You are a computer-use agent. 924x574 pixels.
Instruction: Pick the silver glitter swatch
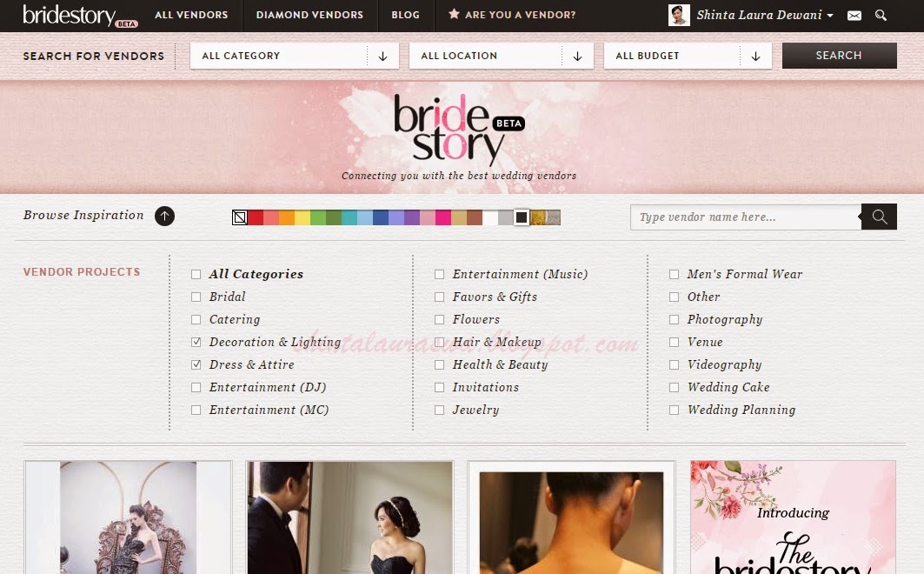pos(553,217)
